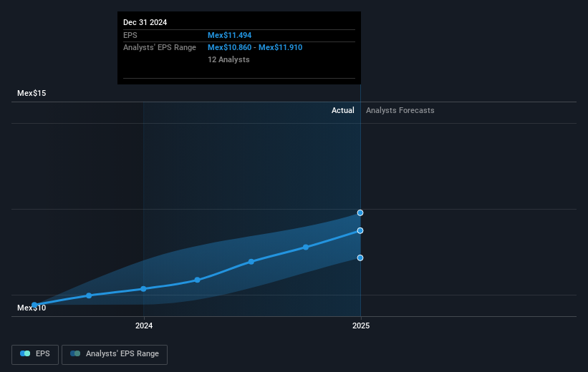Screen dimensions: 588x372
Task: Click the Mex$10 y-axis label
Action: click(x=32, y=308)
